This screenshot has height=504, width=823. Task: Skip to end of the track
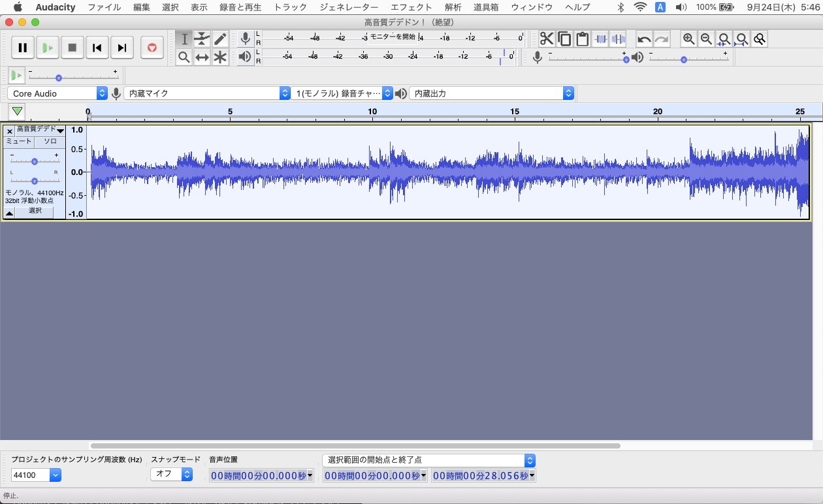122,48
